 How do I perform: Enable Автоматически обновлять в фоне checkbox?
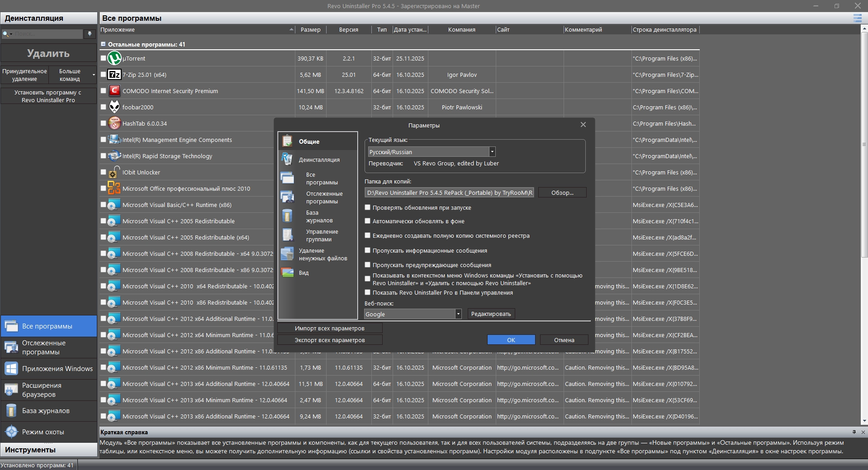(368, 221)
